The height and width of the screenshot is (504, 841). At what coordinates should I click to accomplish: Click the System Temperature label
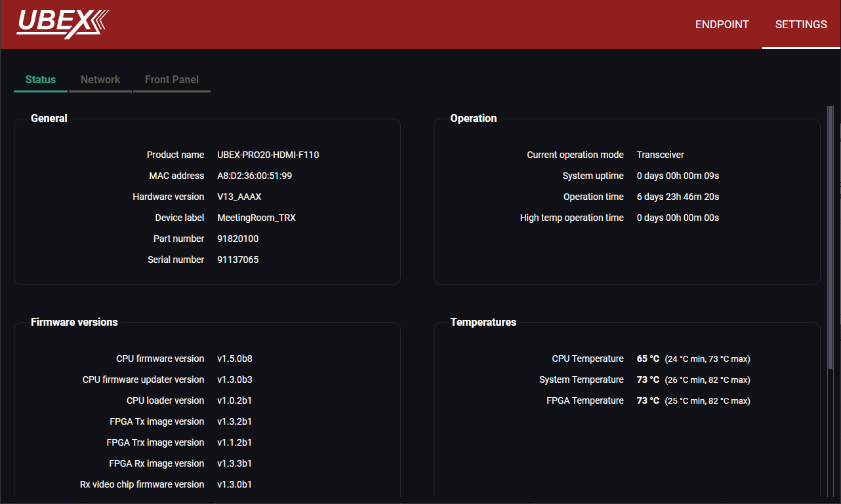pos(581,379)
